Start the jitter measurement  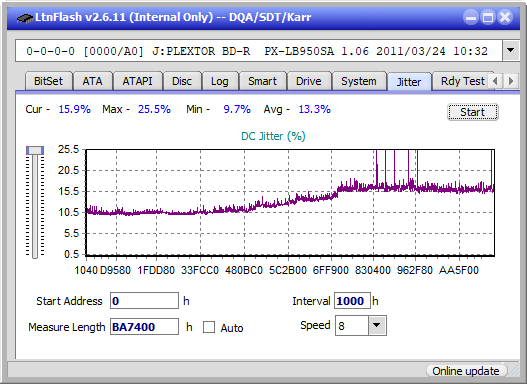point(473,112)
